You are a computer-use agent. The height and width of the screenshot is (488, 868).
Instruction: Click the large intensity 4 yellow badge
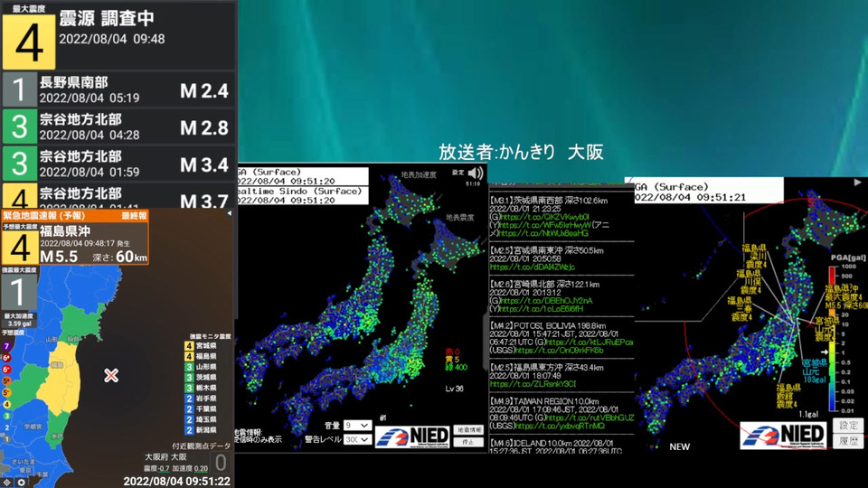(29, 42)
